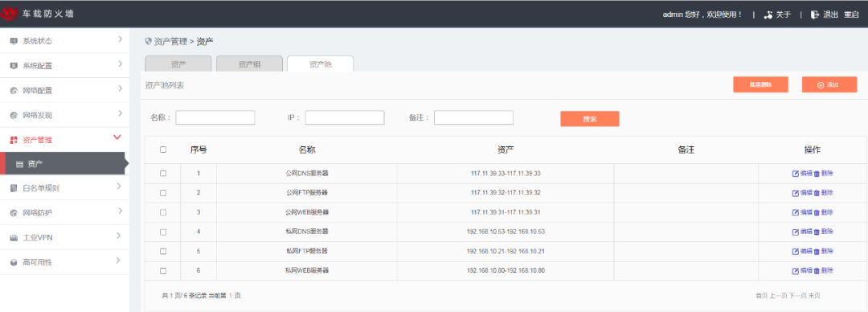Edit the 私网FTP服务器 row

802,251
